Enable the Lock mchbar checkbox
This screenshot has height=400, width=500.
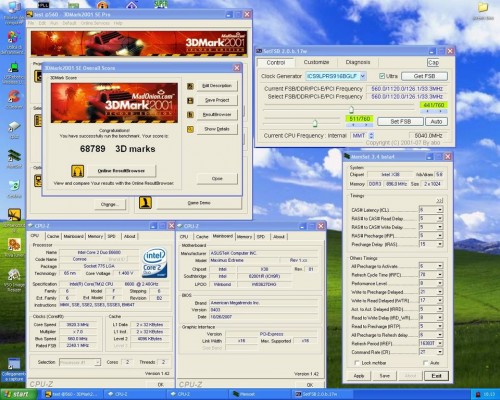pos(357,363)
